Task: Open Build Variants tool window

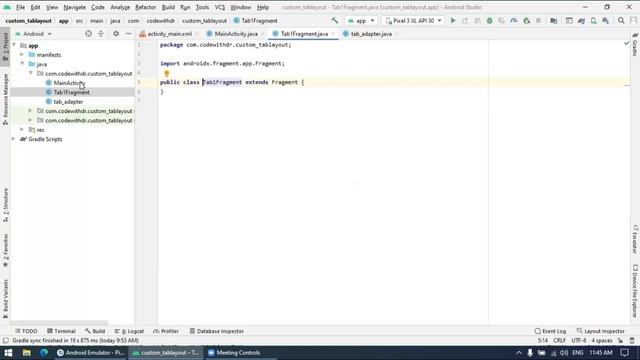Action: pos(5,299)
